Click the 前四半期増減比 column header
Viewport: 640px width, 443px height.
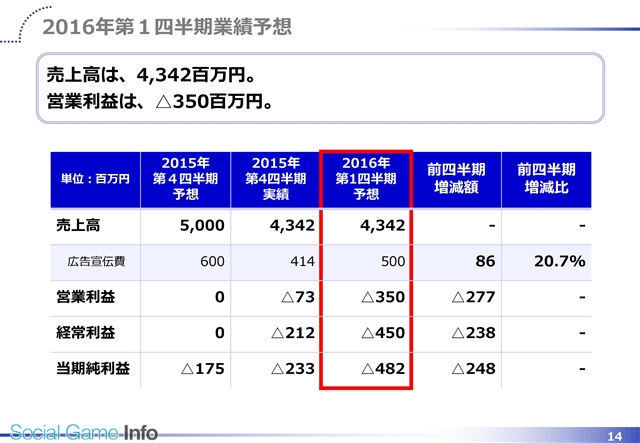click(547, 179)
